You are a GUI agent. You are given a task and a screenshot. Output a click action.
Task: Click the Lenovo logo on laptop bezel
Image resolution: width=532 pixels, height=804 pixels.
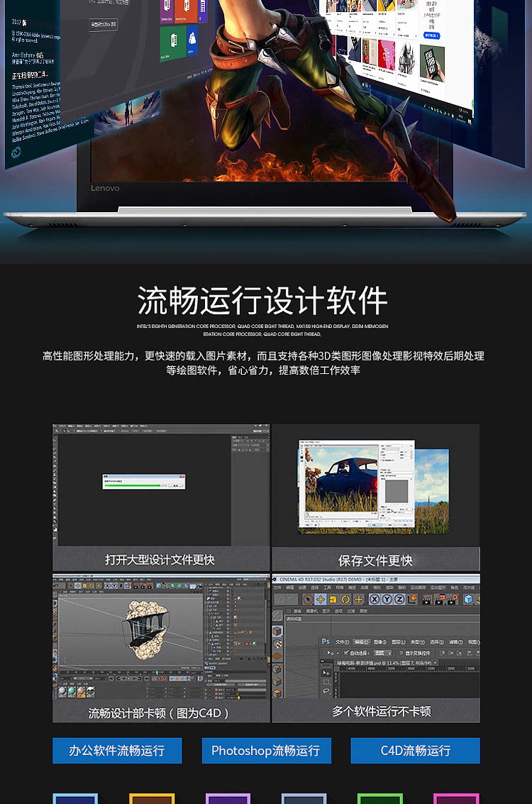pyautogui.click(x=105, y=188)
